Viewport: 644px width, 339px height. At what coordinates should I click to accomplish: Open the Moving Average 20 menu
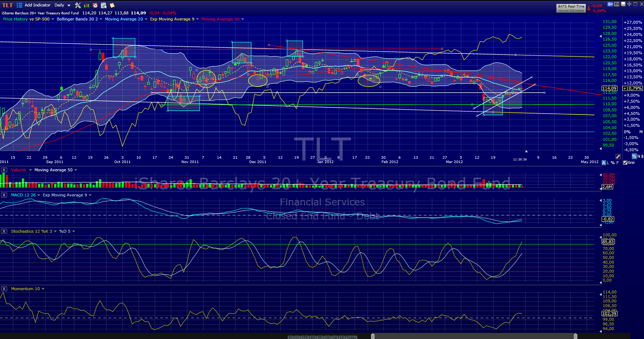[124, 19]
